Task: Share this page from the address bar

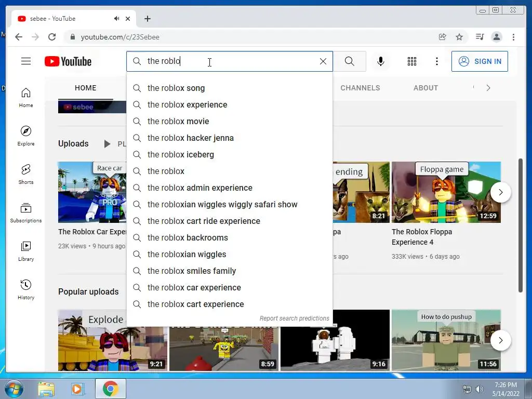Action: [442, 37]
